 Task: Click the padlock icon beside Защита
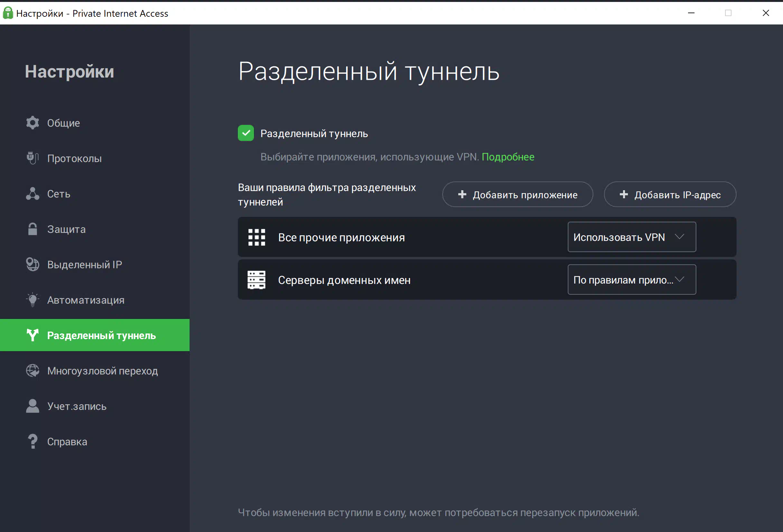pos(33,229)
